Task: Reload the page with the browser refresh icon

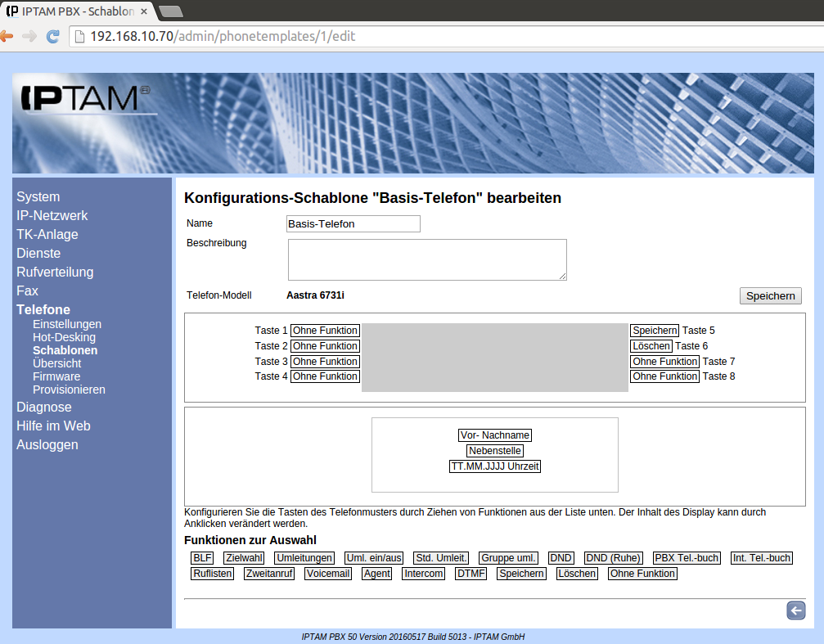Action: [53, 36]
